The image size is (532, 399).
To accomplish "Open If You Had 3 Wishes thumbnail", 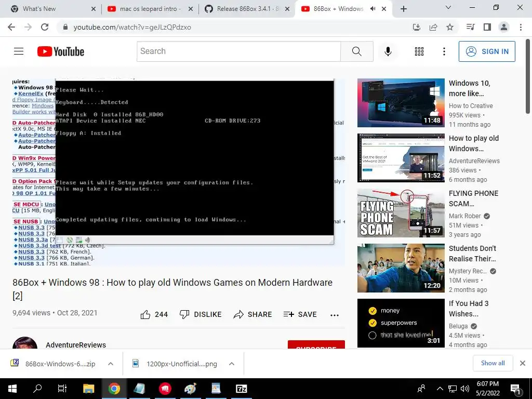I will pos(401,323).
